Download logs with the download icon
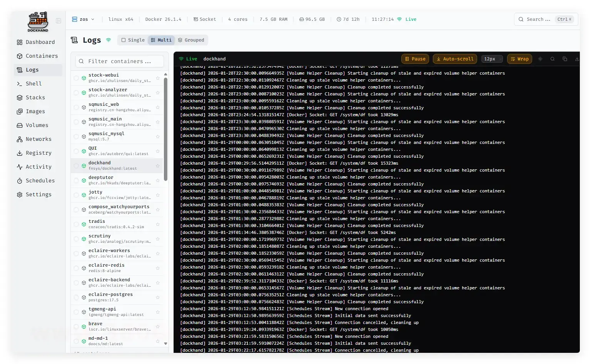The image size is (591, 364). [577, 59]
